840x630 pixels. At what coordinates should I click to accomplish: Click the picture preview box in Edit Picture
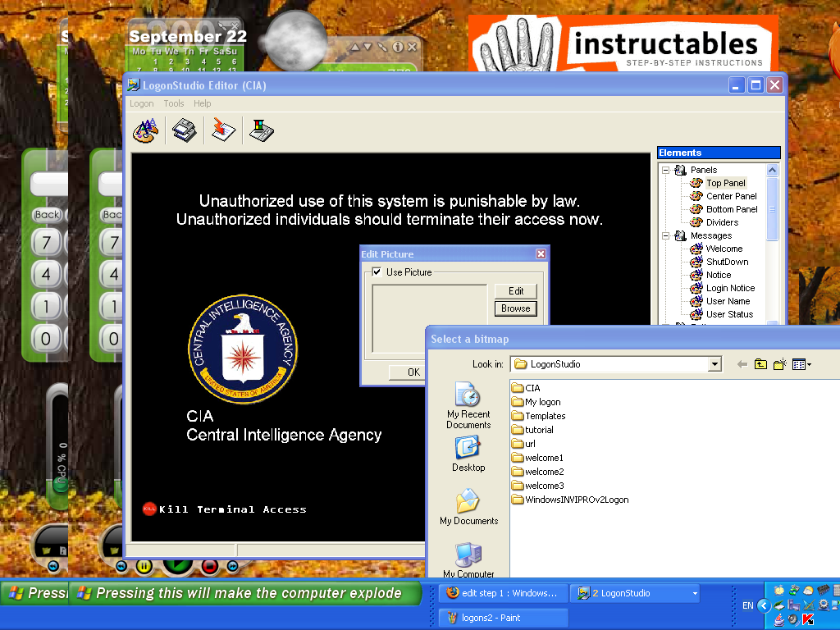[x=430, y=319]
